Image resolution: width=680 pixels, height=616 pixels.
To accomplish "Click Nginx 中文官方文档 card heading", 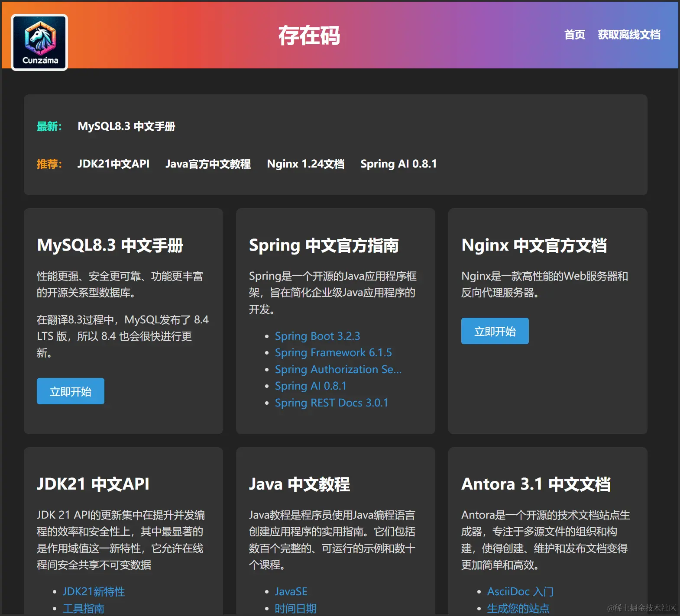I will click(534, 245).
